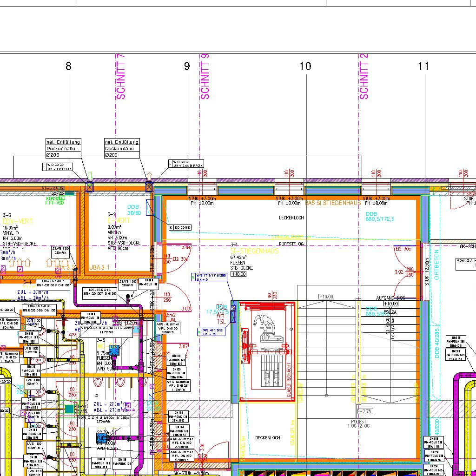
Task: Select the teal square FT-STL symbol
Action: 69,409
